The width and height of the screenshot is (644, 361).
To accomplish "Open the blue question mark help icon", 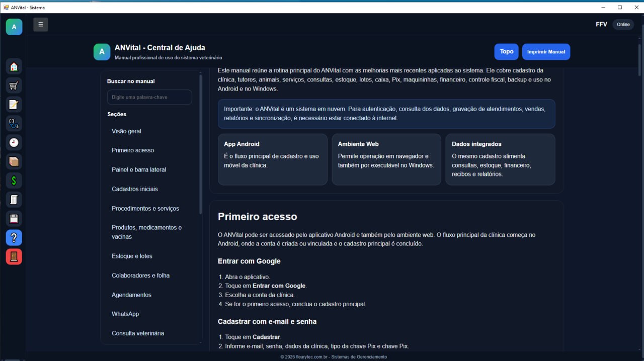I will coord(14,238).
